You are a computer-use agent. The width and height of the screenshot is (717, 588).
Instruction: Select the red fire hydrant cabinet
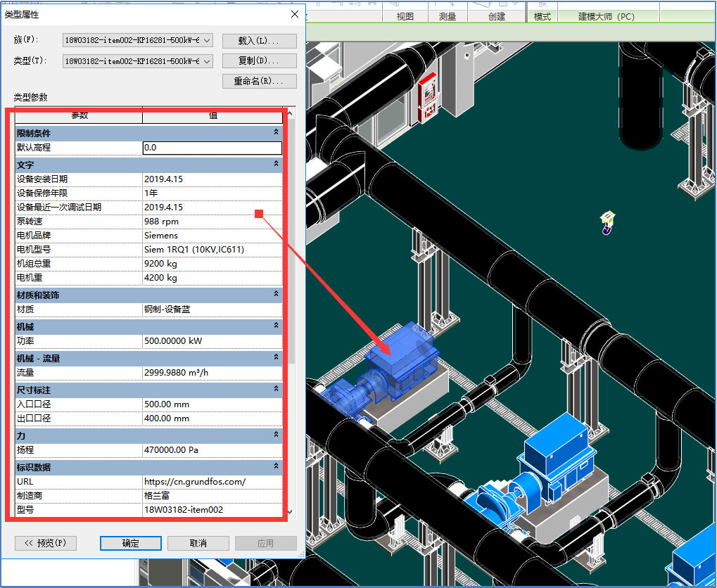(x=427, y=97)
